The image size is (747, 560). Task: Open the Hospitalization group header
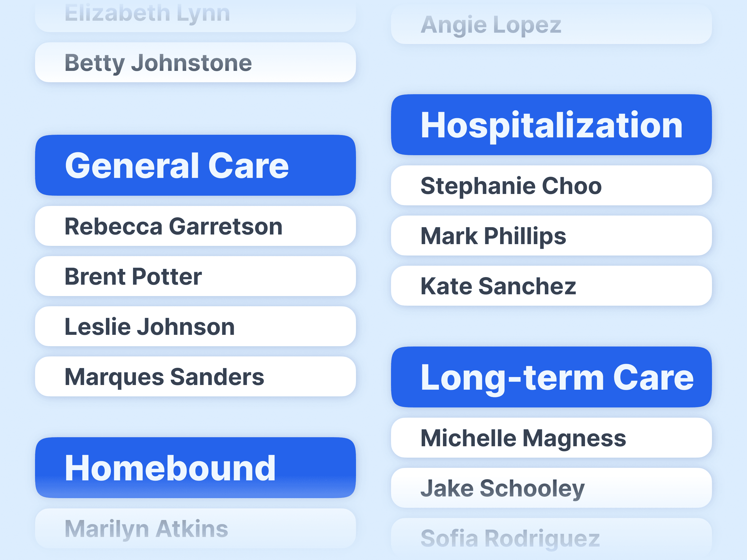click(551, 125)
